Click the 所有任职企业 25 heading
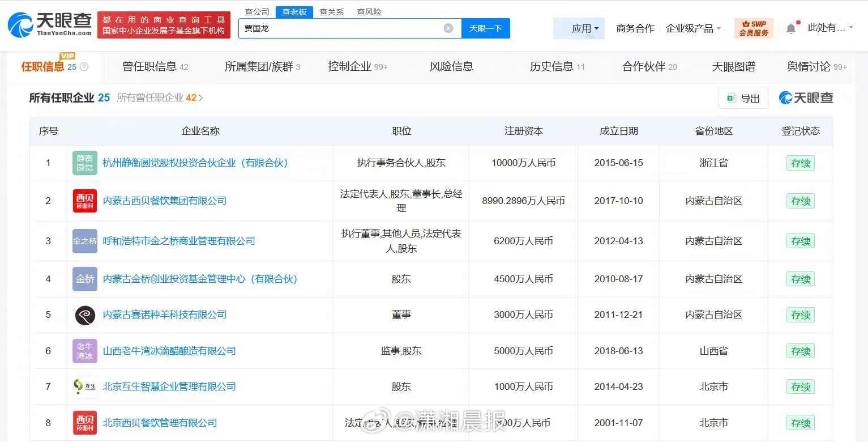The width and height of the screenshot is (868, 442). (x=69, y=97)
